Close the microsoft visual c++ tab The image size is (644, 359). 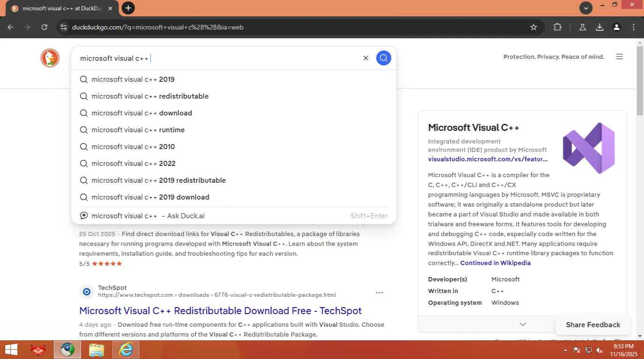tap(110, 8)
